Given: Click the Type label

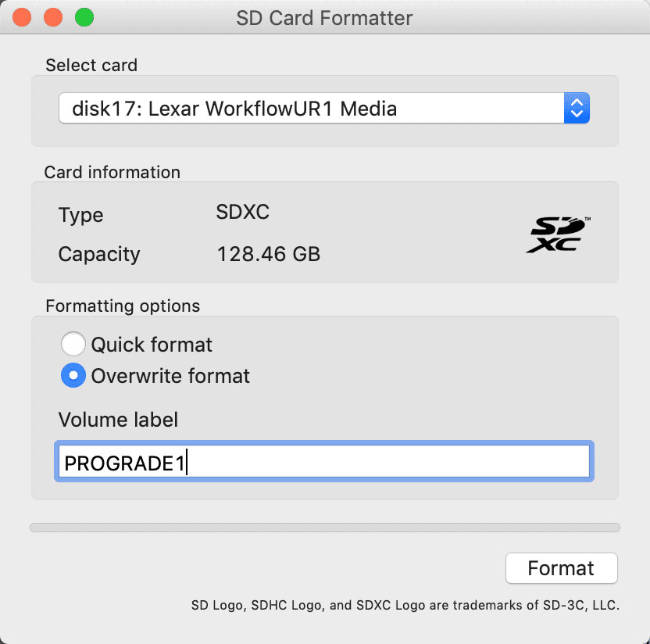Looking at the screenshot, I should pyautogui.click(x=80, y=215).
